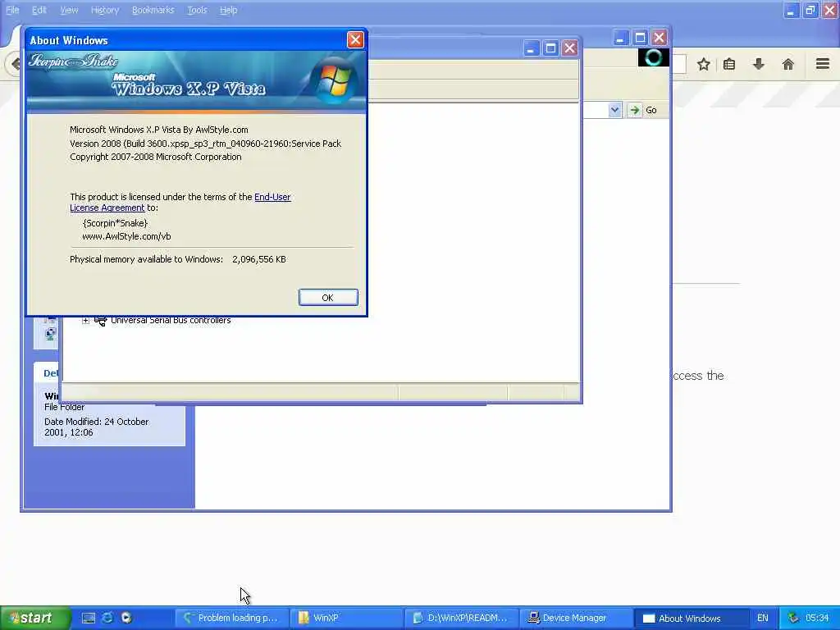840x630 pixels.
Task: Maximize the WinXP Explorer window
Action: [x=640, y=38]
